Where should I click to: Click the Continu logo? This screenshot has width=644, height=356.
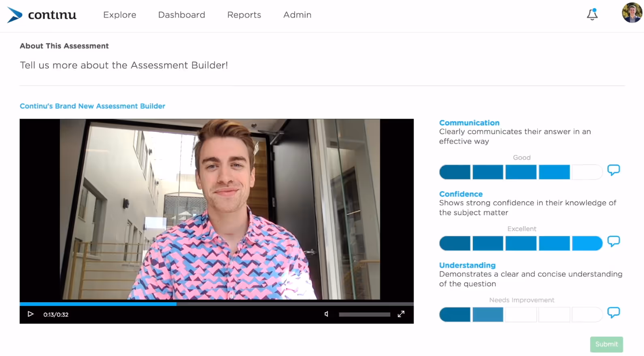pyautogui.click(x=42, y=15)
